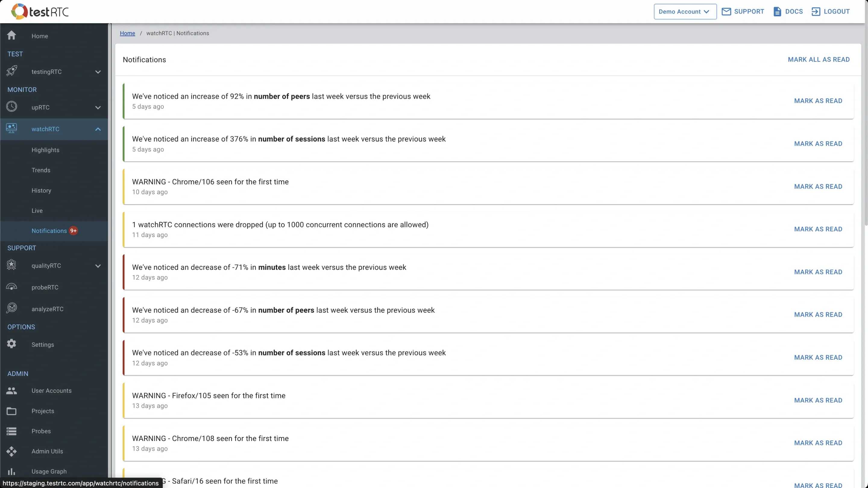This screenshot has height=488, width=868.
Task: Click the Highlights menu item
Action: (x=45, y=149)
